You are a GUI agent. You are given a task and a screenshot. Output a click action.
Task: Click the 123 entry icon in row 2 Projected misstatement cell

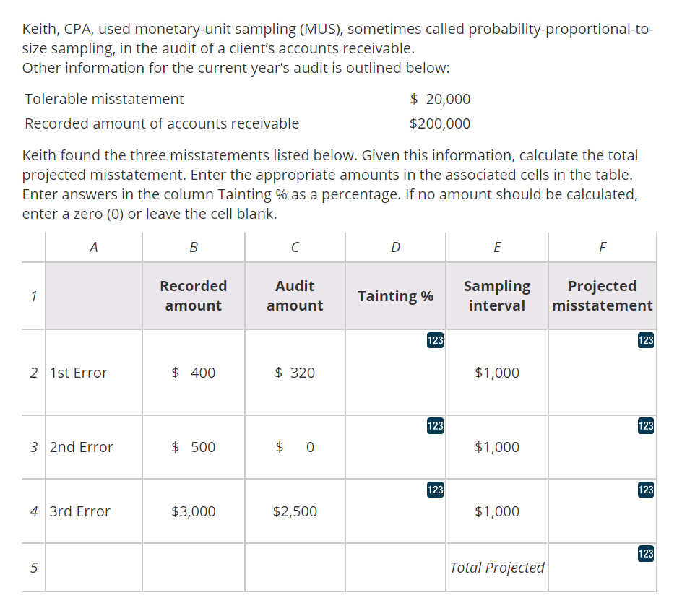[646, 340]
